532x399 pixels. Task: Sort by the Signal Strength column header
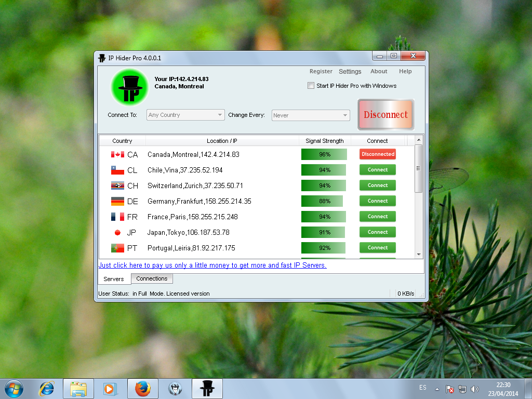[324, 141]
